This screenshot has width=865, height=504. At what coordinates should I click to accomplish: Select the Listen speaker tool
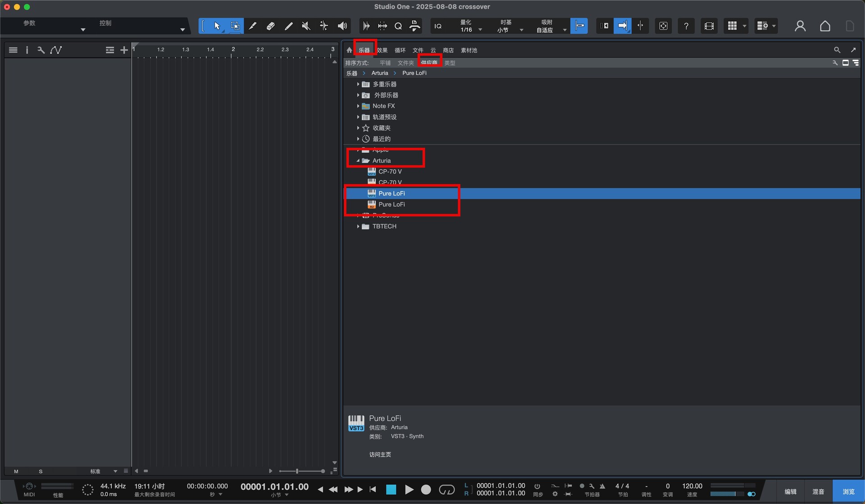pyautogui.click(x=342, y=26)
